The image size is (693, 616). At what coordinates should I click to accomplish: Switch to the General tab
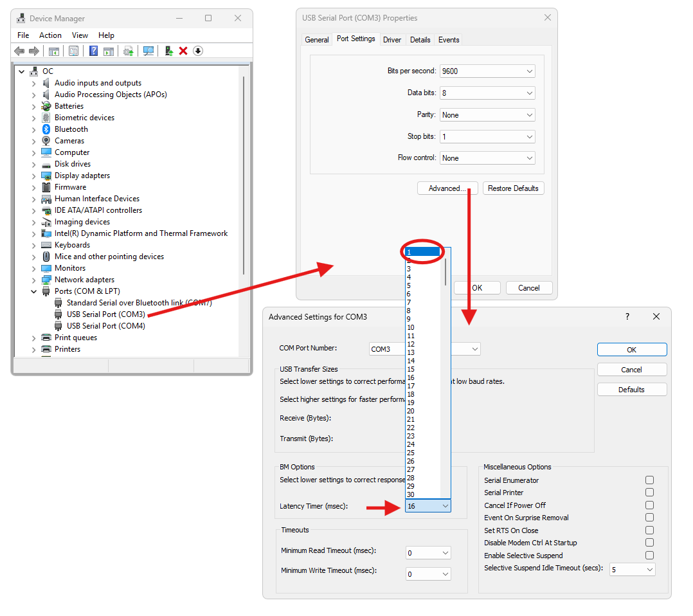coord(317,40)
